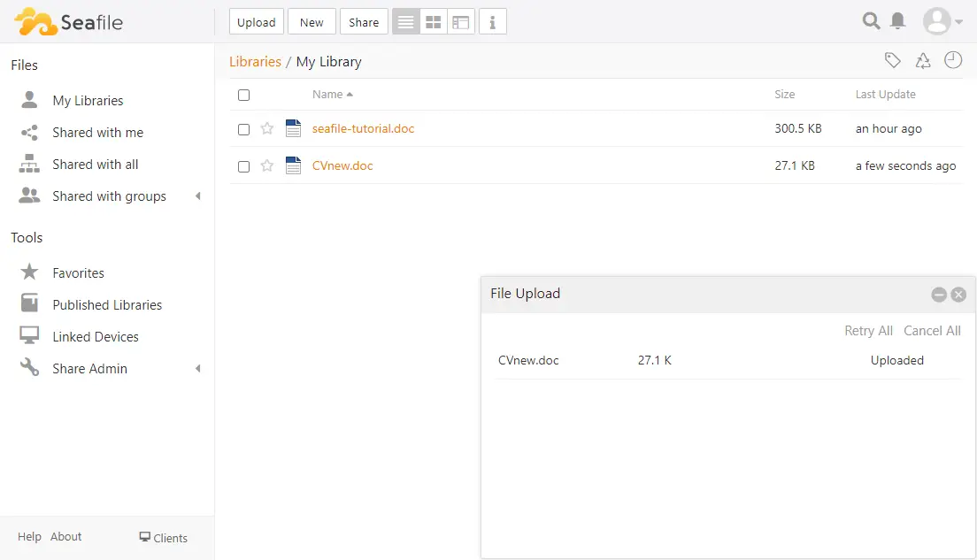Open the CVnew.doc file name link
Screen dimensions: 977x560
342,165
